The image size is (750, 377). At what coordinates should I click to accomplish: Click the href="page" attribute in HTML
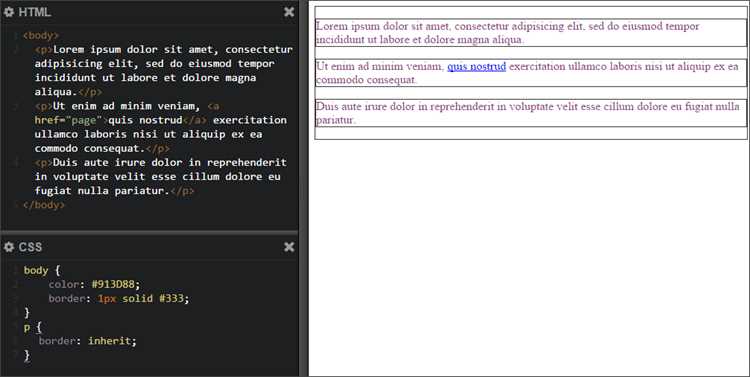68,120
